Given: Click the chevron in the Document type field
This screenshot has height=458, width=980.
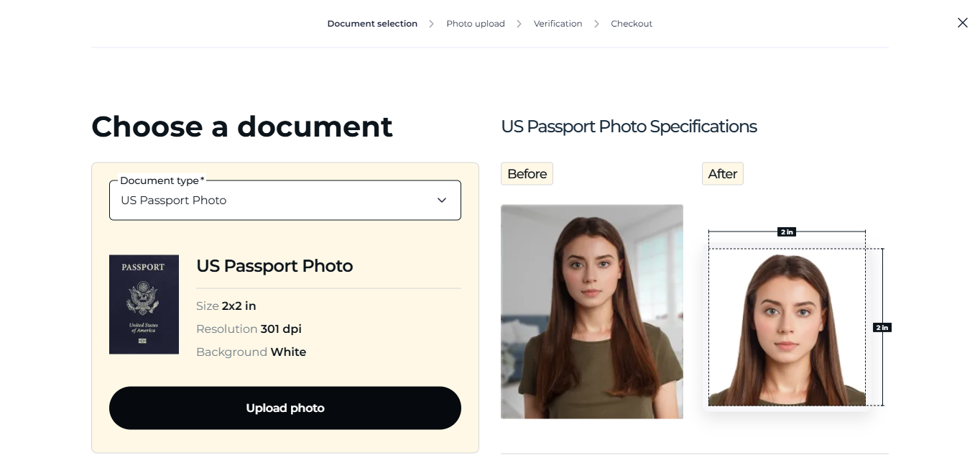Looking at the screenshot, I should (x=442, y=200).
